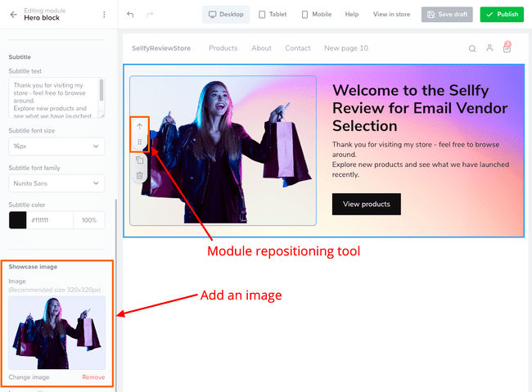Move the hero module up
The width and height of the screenshot is (532, 392).
pyautogui.click(x=139, y=127)
